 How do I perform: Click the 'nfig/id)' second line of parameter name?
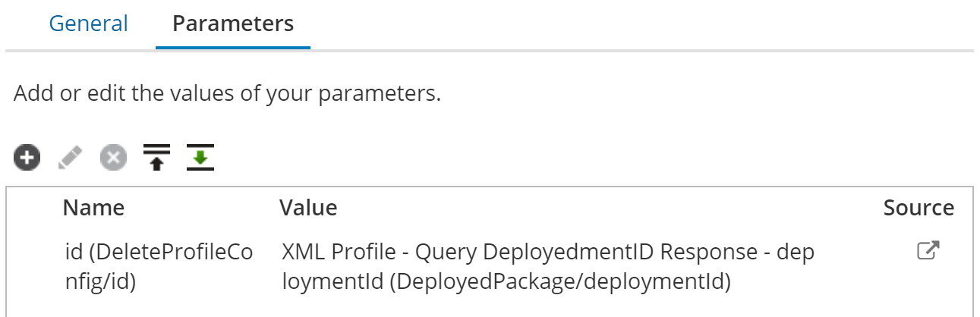[100, 282]
